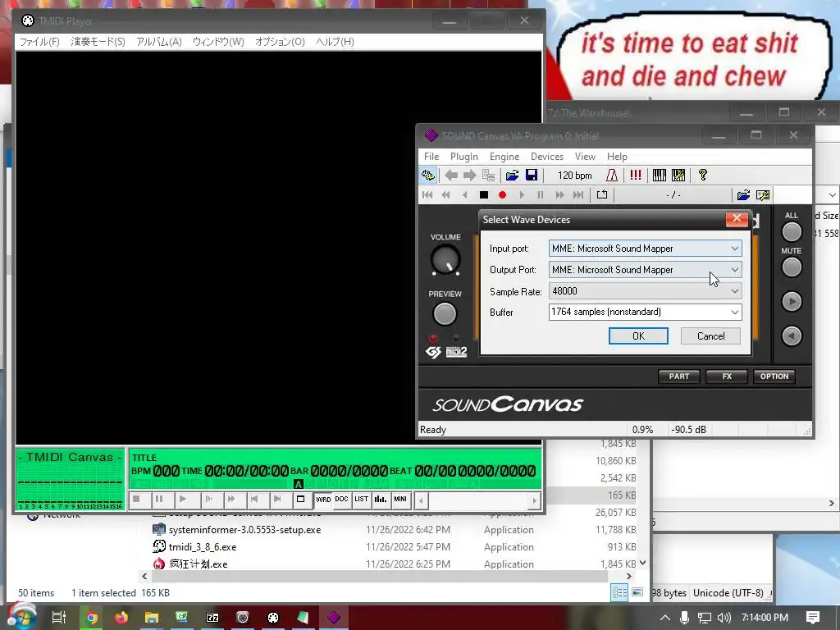Click the red triple exclamation panic icon
This screenshot has width=840, height=630.
[636, 176]
